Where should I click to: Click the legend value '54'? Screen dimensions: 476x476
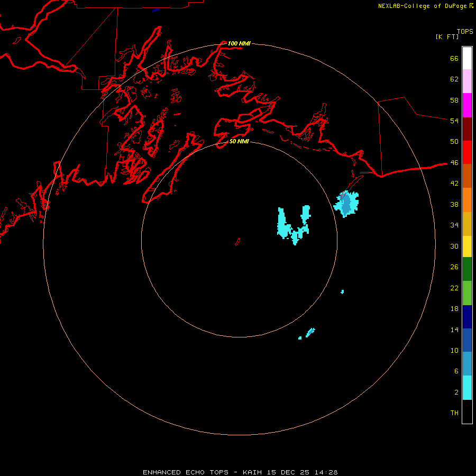tap(454, 121)
